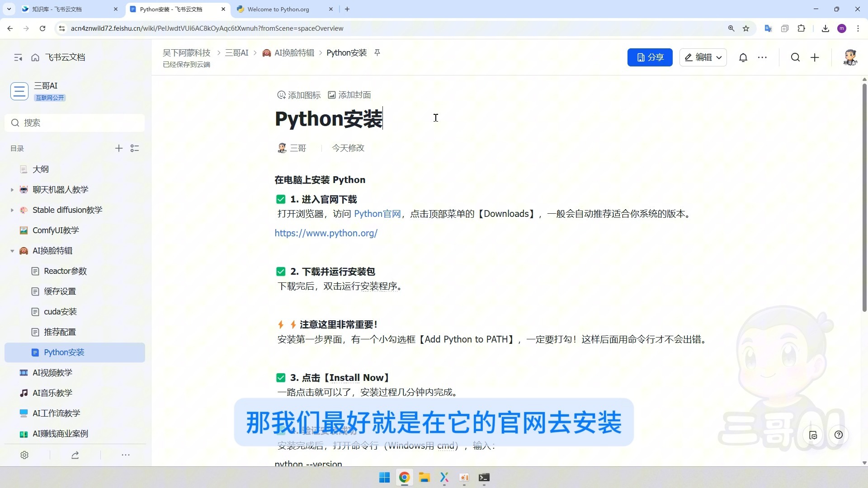Toggle the checkbox for 1. 进入官网下载

pyautogui.click(x=281, y=199)
